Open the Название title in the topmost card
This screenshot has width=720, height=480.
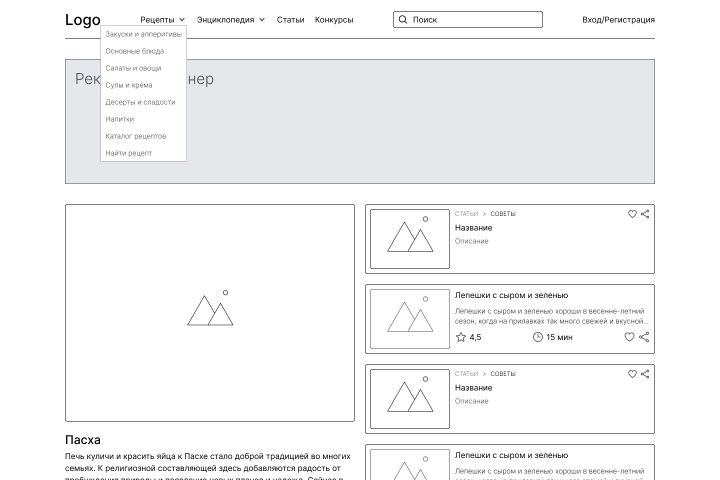(x=473, y=227)
